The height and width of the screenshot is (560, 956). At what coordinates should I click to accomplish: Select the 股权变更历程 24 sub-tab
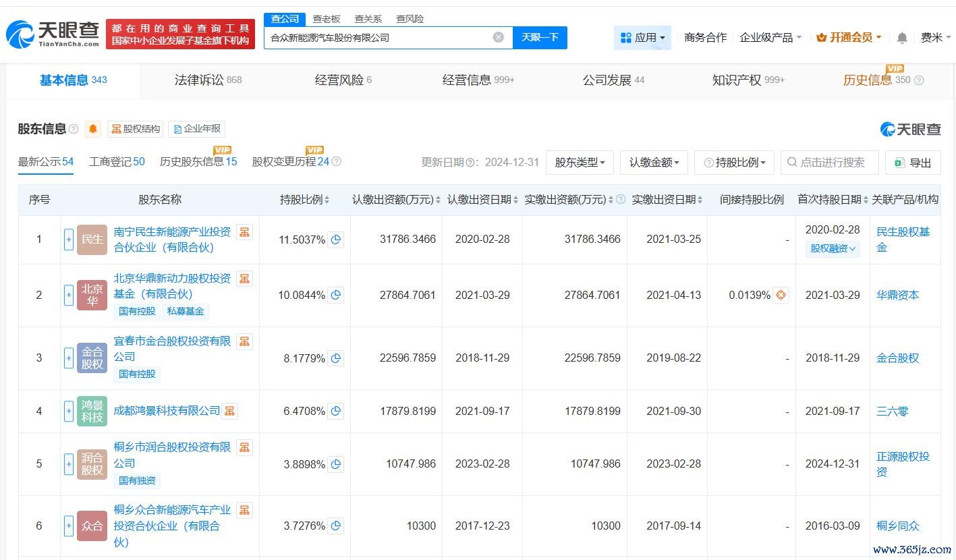coord(291,162)
